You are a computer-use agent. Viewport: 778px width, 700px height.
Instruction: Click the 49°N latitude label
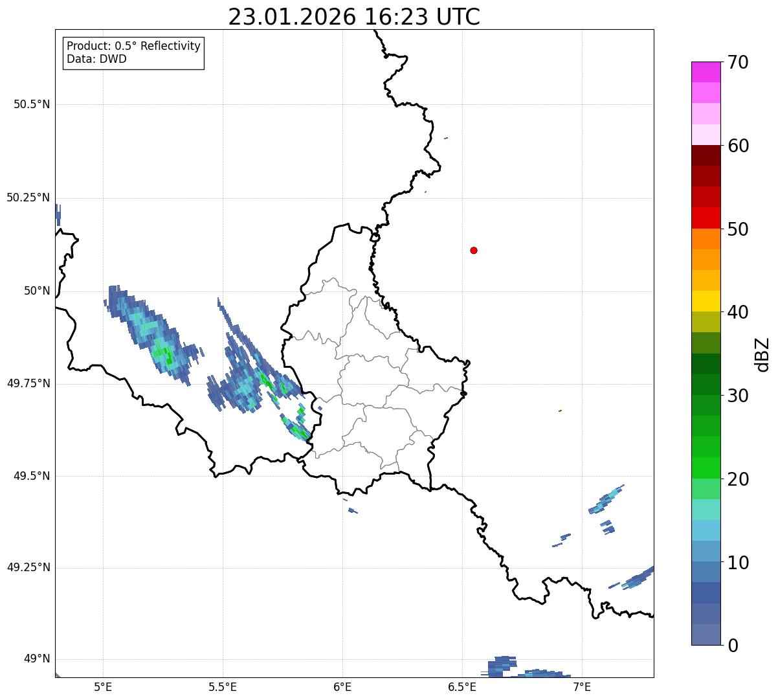(37, 659)
